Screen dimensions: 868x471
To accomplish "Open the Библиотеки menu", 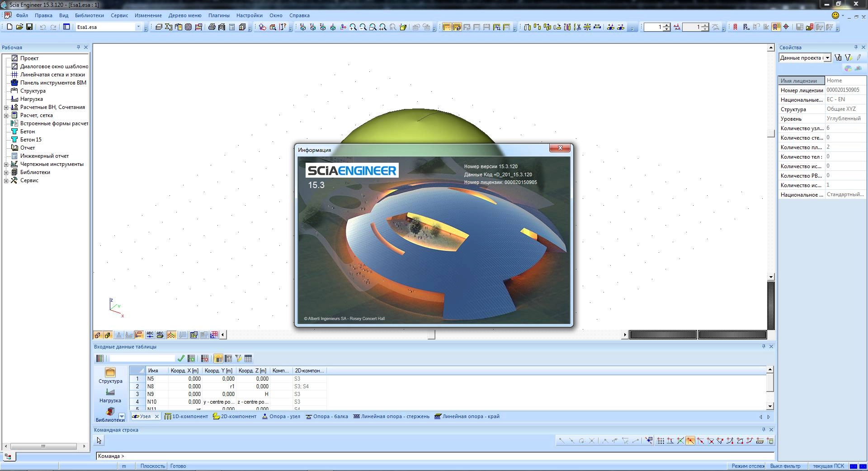I will pyautogui.click(x=90, y=15).
